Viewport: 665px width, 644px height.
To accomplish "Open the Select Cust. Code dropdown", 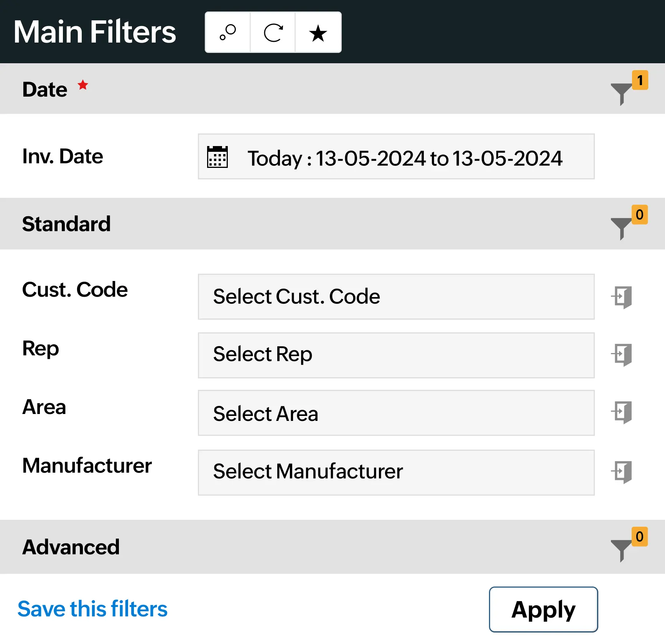I will coord(396,297).
